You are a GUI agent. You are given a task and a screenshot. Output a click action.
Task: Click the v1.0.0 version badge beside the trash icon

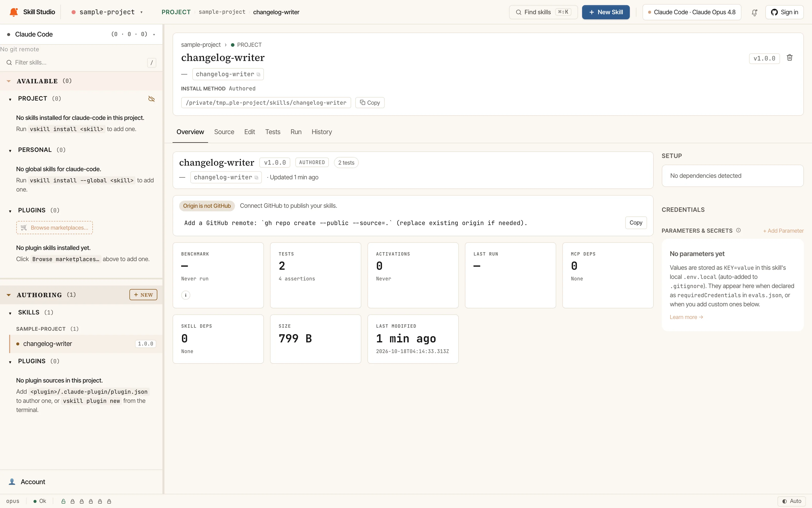click(x=764, y=58)
